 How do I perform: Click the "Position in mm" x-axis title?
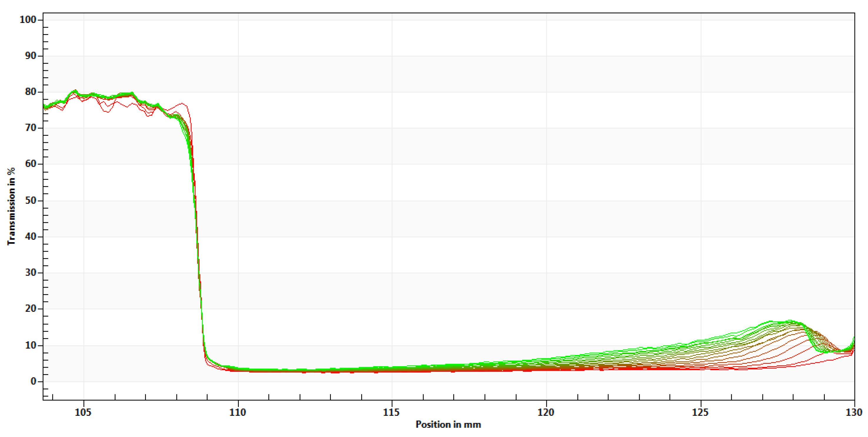click(x=448, y=425)
